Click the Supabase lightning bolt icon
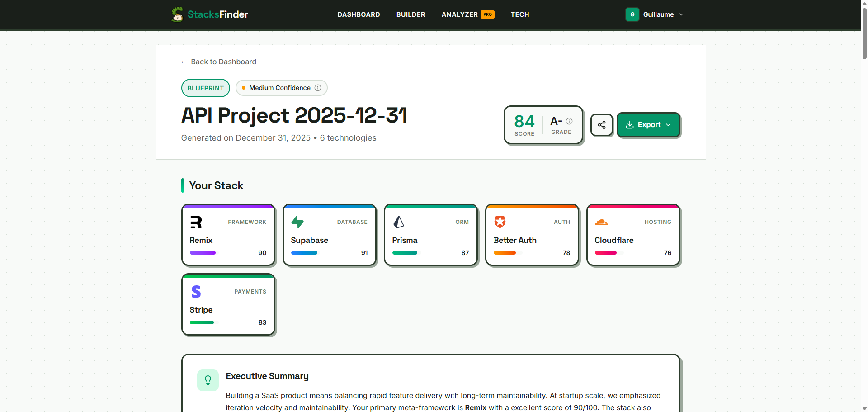Viewport: 868px width, 412px height. click(297, 222)
